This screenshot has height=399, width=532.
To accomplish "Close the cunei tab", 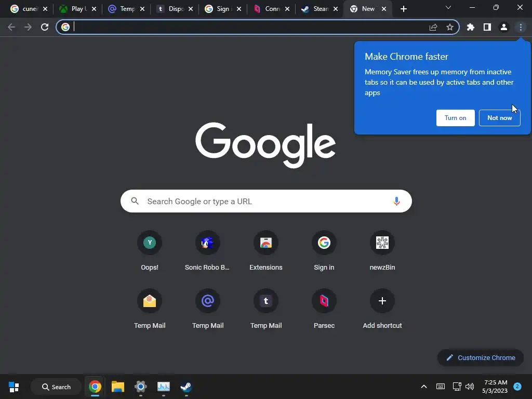I will point(45,9).
